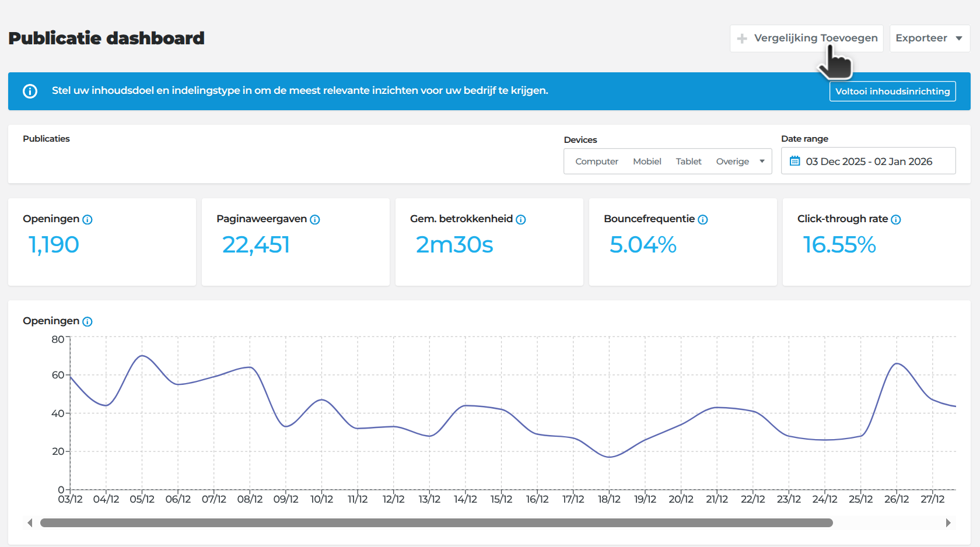
Task: Show info tooltip for Gem. betrokkenheid
Action: tap(521, 220)
